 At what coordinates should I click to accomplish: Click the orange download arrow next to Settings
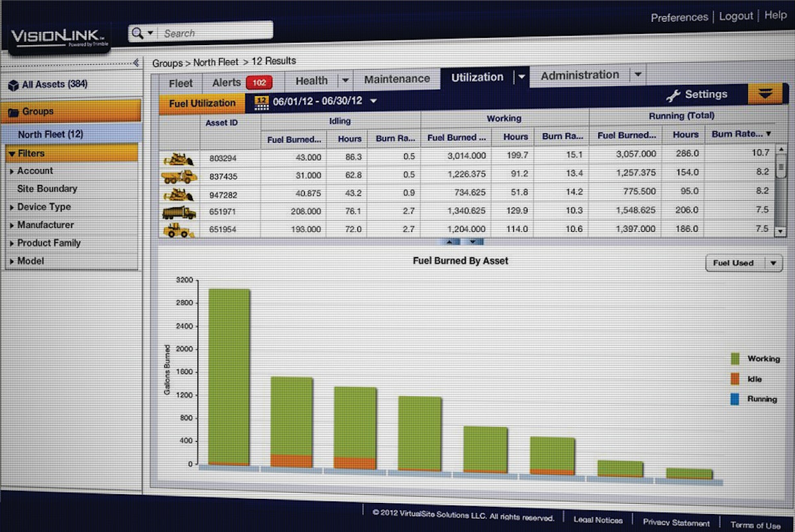[767, 94]
